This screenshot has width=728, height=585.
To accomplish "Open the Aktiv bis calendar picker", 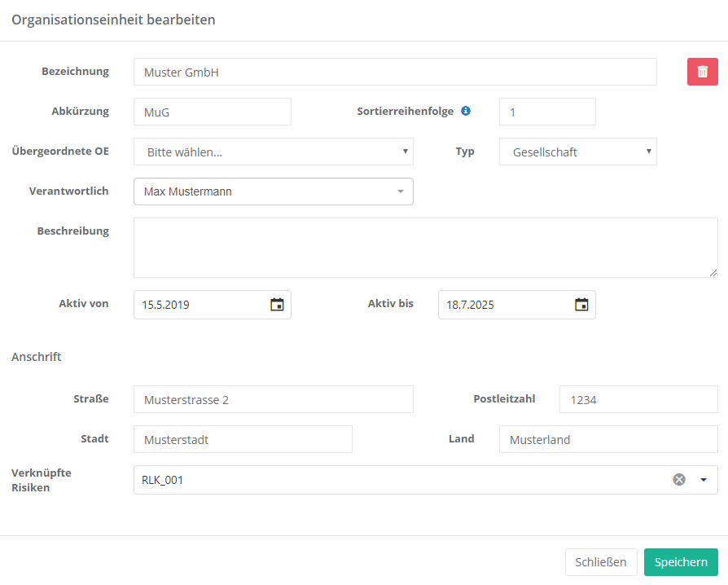I will click(581, 305).
